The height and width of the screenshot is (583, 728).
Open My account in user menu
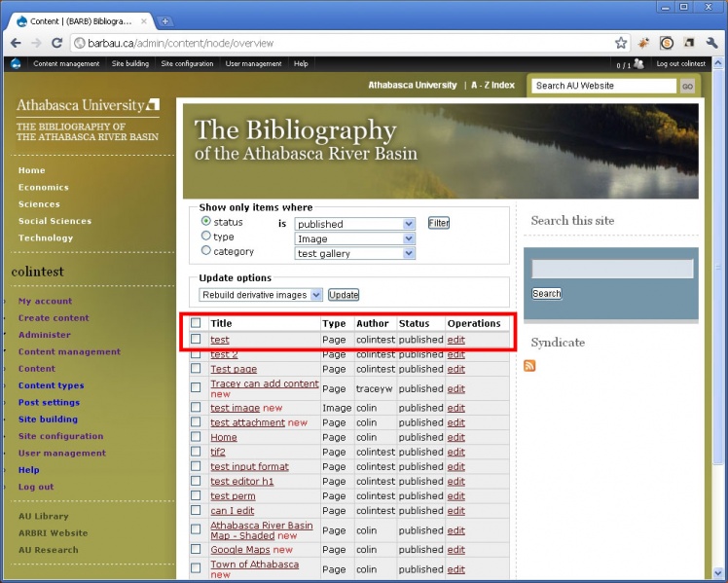point(45,301)
